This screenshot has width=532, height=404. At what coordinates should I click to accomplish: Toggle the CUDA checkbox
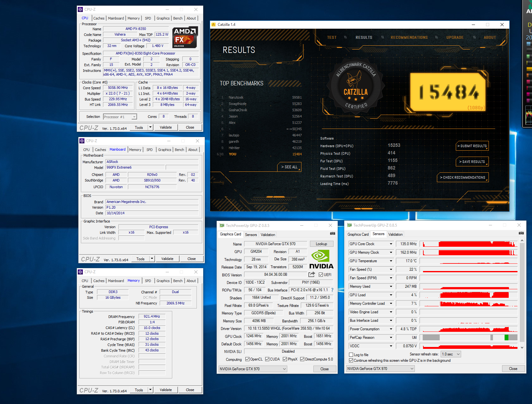click(x=267, y=359)
